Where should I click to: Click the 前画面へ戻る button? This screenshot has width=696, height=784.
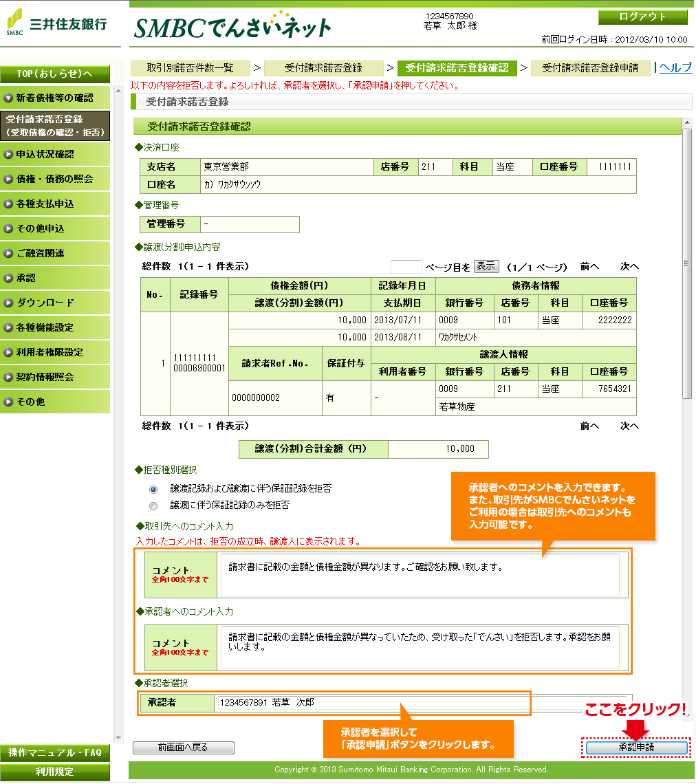coord(184,748)
